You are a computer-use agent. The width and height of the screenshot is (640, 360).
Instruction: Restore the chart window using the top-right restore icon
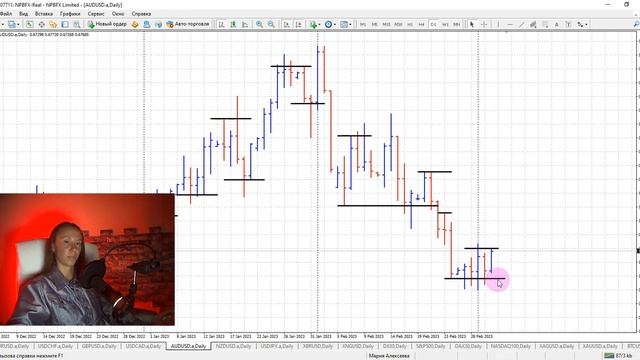(x=627, y=4)
